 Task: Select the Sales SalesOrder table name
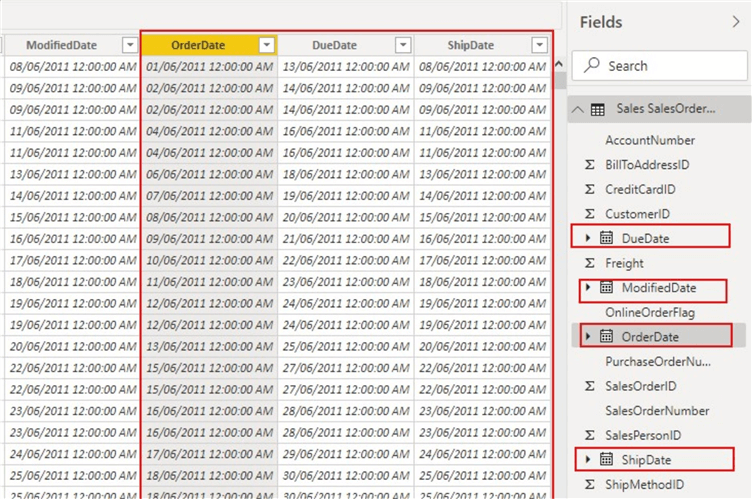pos(666,109)
